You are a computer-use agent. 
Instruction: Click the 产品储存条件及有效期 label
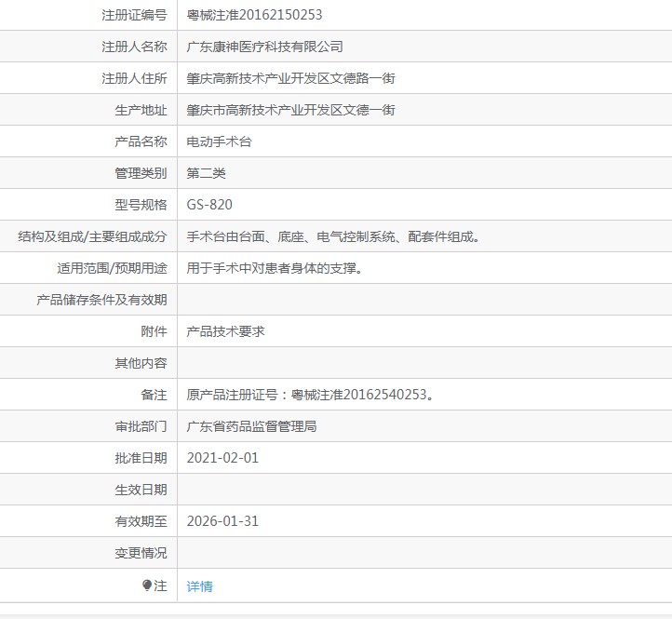(x=101, y=300)
